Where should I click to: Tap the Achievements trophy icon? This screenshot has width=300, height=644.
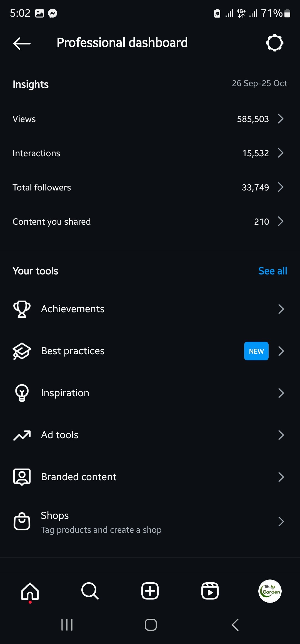coord(22,309)
